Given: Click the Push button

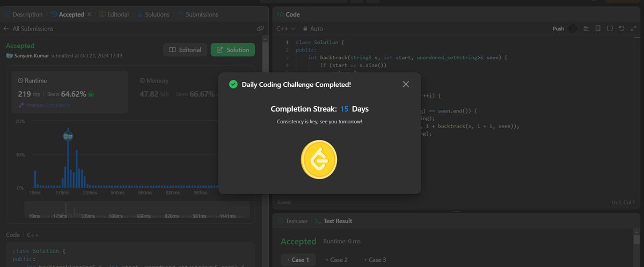Looking at the screenshot, I should pyautogui.click(x=558, y=28).
